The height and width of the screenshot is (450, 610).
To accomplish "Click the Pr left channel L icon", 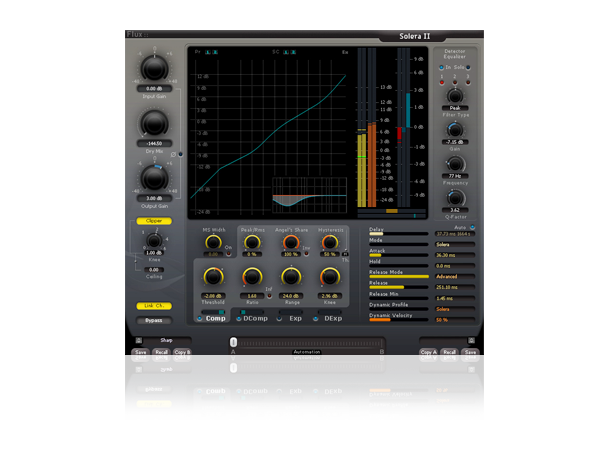I will point(208,52).
